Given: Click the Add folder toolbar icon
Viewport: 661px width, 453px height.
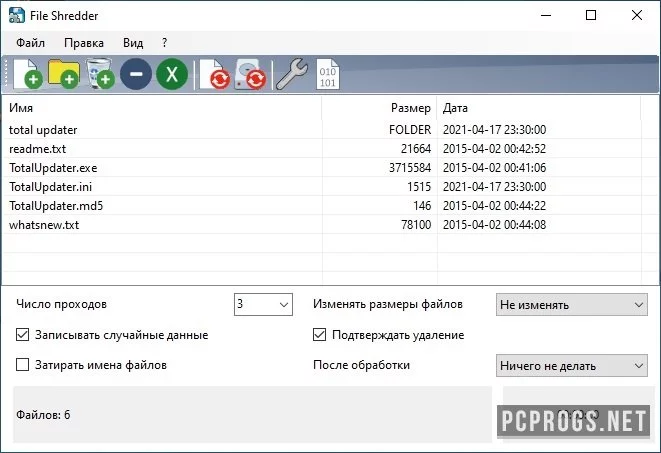Looking at the screenshot, I should tap(64, 74).
